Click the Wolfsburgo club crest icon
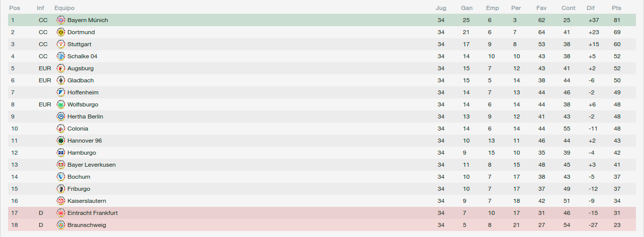The width and height of the screenshot is (644, 237). click(61, 104)
